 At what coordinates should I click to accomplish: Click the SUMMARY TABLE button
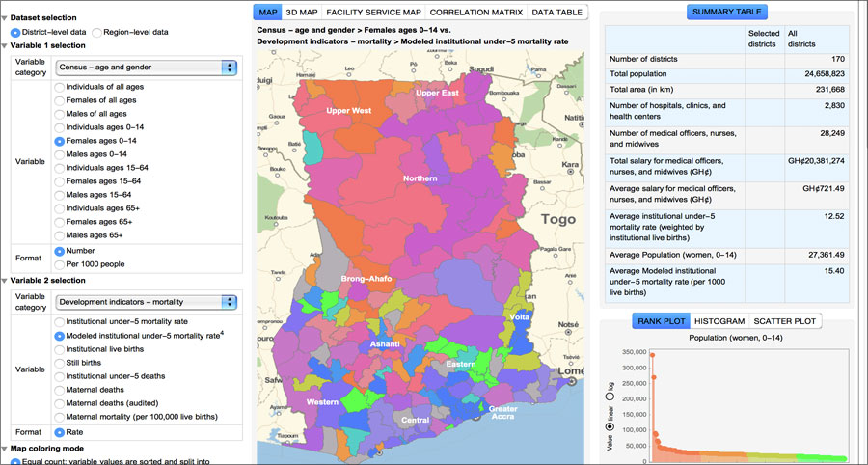tap(728, 13)
